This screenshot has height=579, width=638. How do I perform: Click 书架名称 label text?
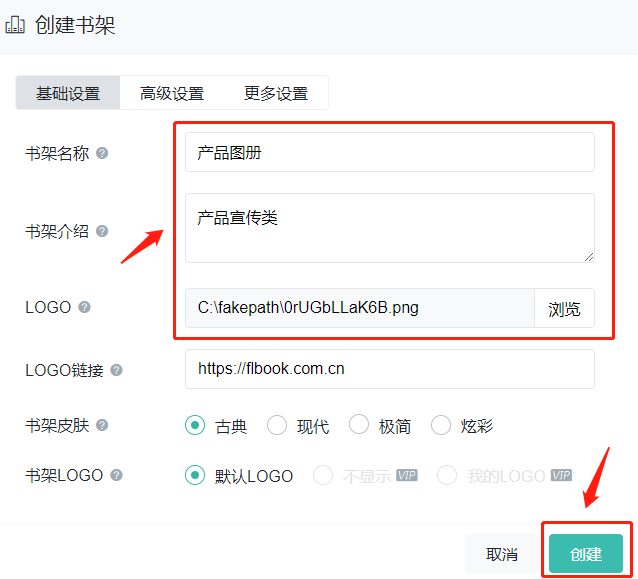click(57, 154)
